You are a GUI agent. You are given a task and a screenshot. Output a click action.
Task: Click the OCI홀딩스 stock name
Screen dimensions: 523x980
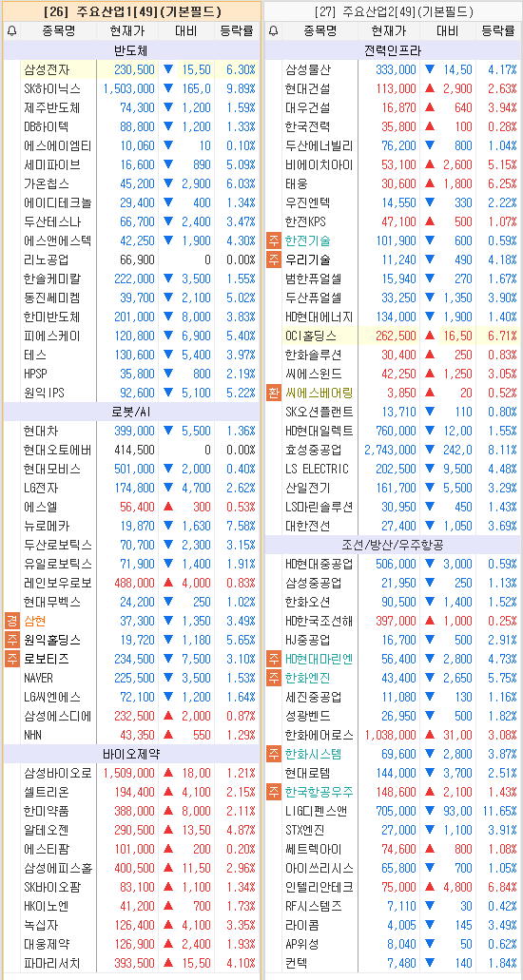311,336
